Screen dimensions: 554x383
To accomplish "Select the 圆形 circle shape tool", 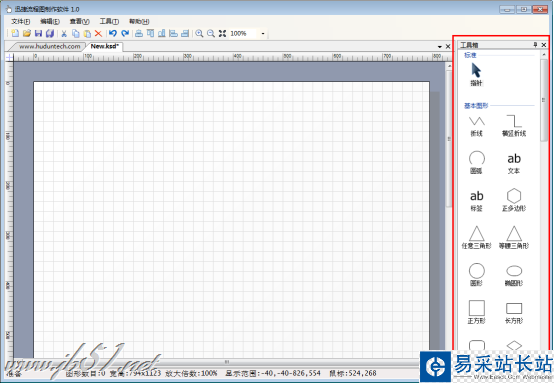I will pyautogui.click(x=477, y=275).
